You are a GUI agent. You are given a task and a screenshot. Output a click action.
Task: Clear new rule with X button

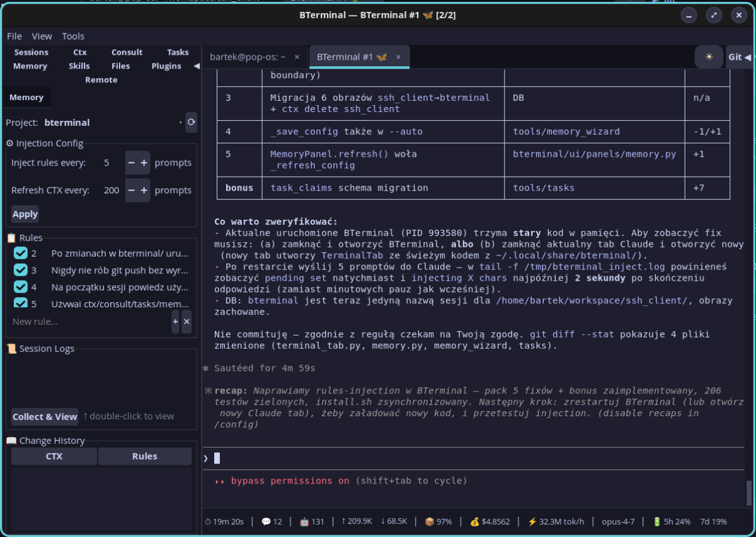[186, 322]
